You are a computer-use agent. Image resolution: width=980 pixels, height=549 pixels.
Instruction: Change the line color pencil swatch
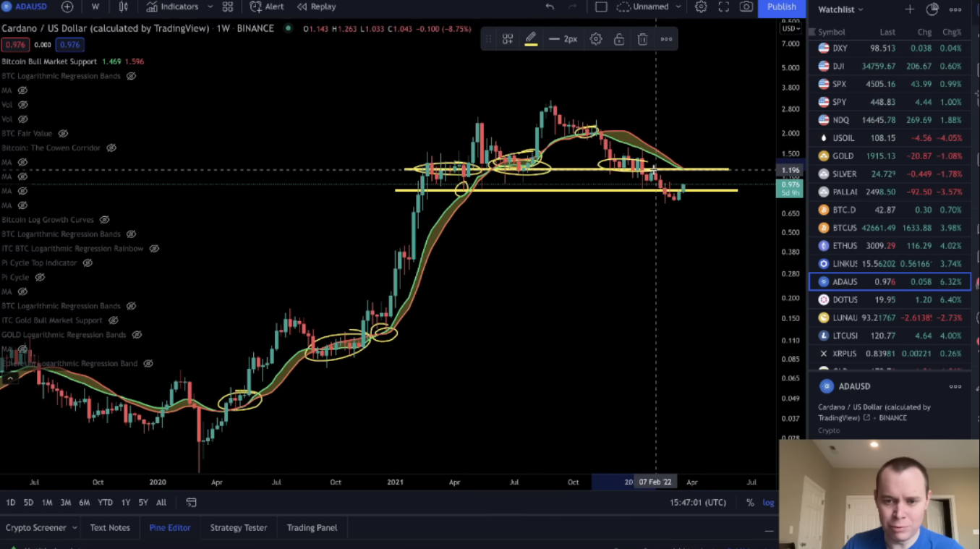click(531, 39)
